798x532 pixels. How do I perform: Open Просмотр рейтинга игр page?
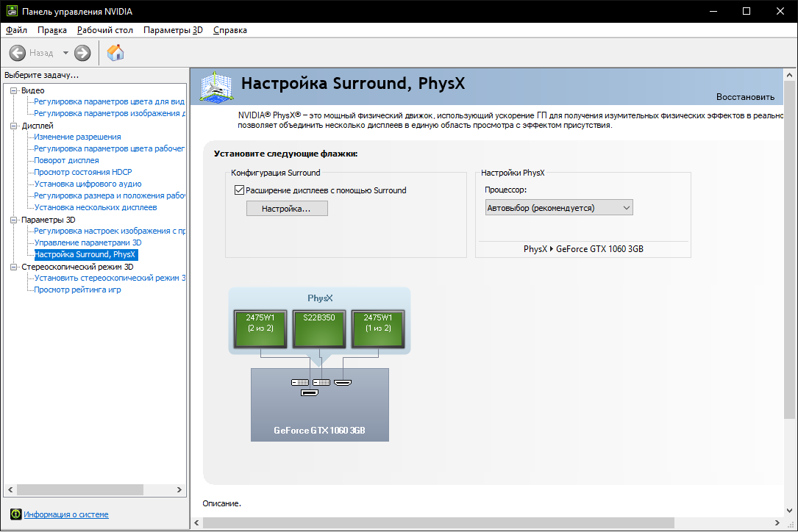pyautogui.click(x=77, y=290)
